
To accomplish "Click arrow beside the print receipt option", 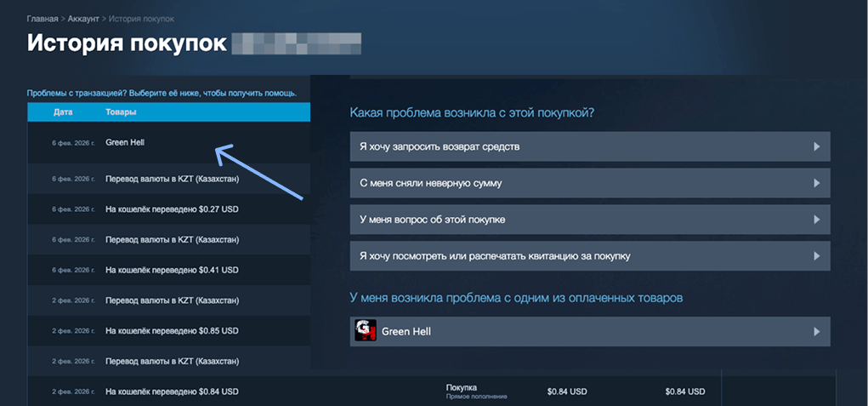I will pyautogui.click(x=816, y=256).
